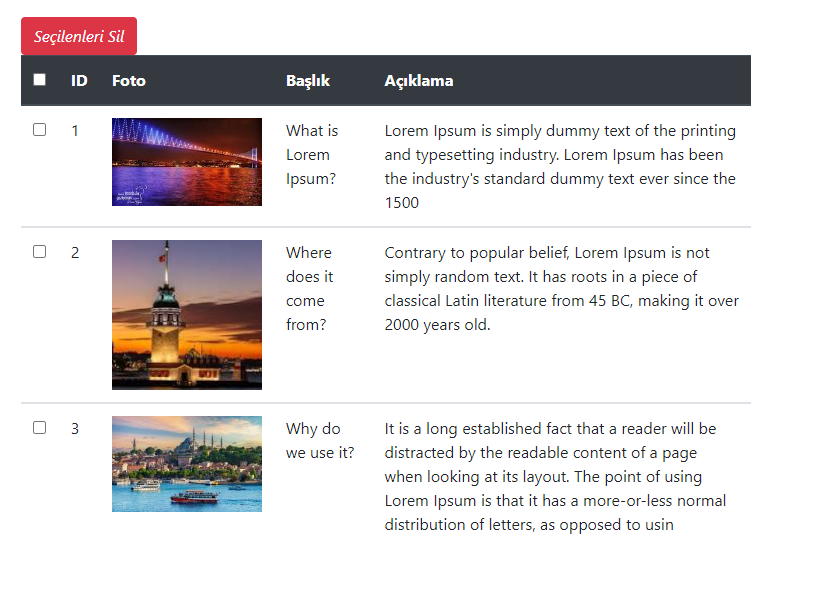
Task: Select the checkbox for row 2
Action: coord(40,252)
